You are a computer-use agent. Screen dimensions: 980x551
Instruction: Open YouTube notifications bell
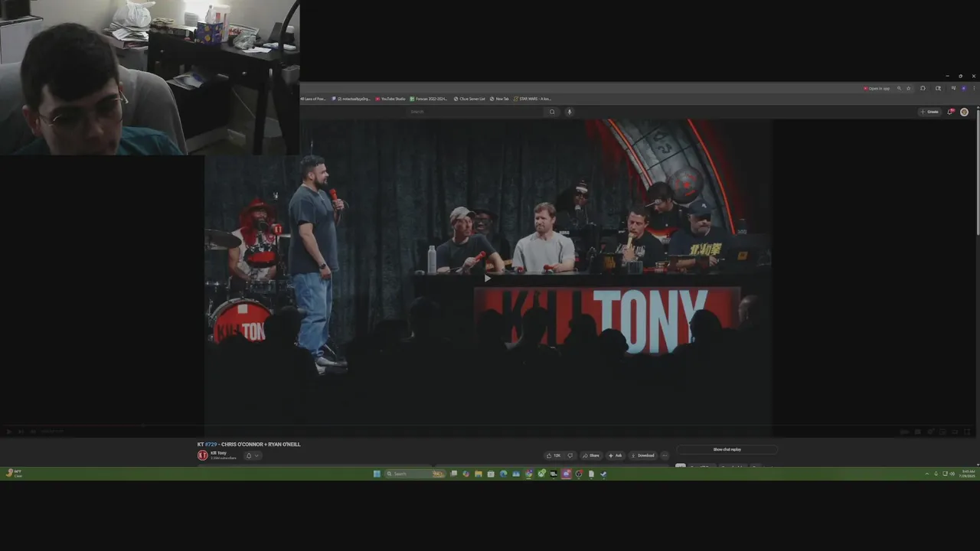coord(950,112)
